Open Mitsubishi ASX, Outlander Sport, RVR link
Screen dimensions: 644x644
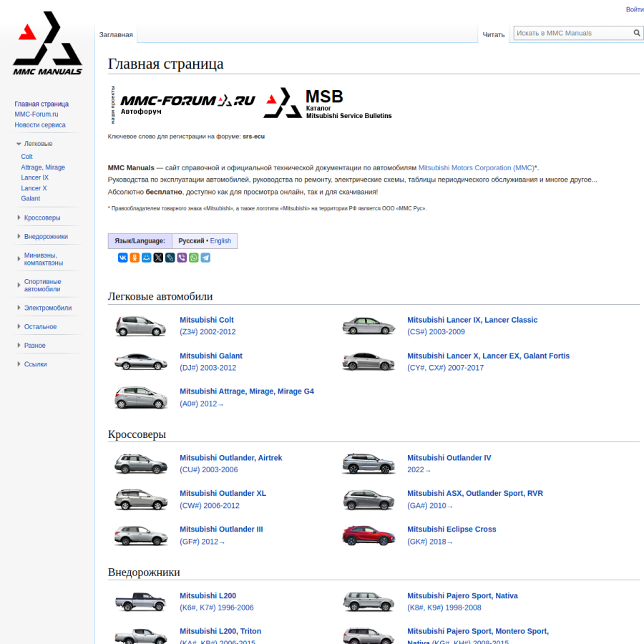[475, 493]
